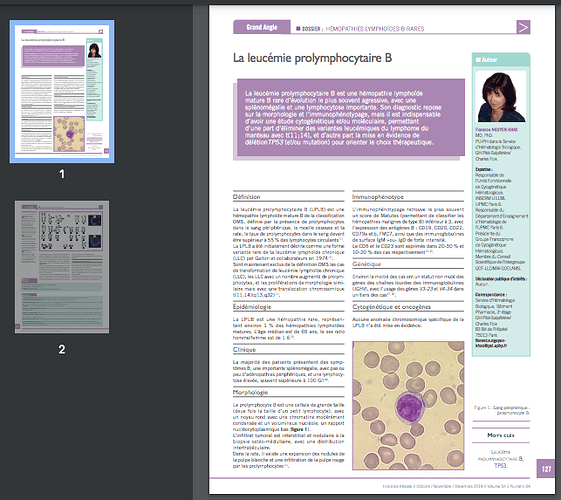
Task: Click the purple arrow icon in page header
Action: tap(523, 27)
